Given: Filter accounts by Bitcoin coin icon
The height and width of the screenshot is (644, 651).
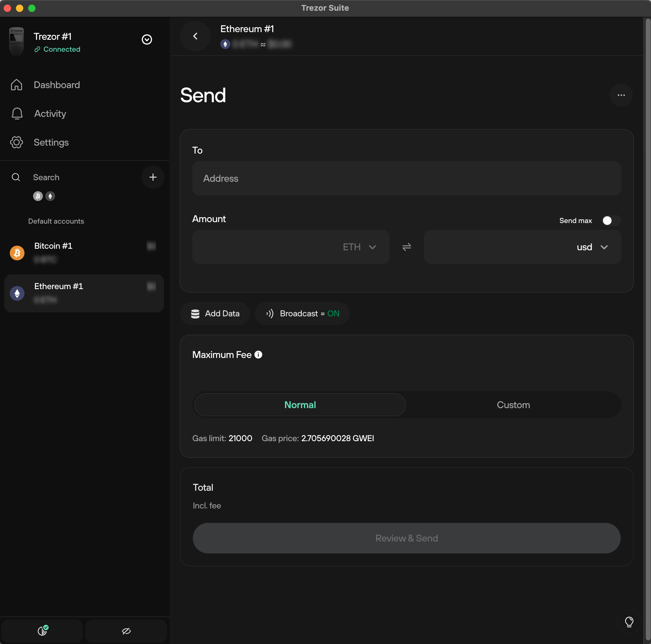Looking at the screenshot, I should (38, 196).
